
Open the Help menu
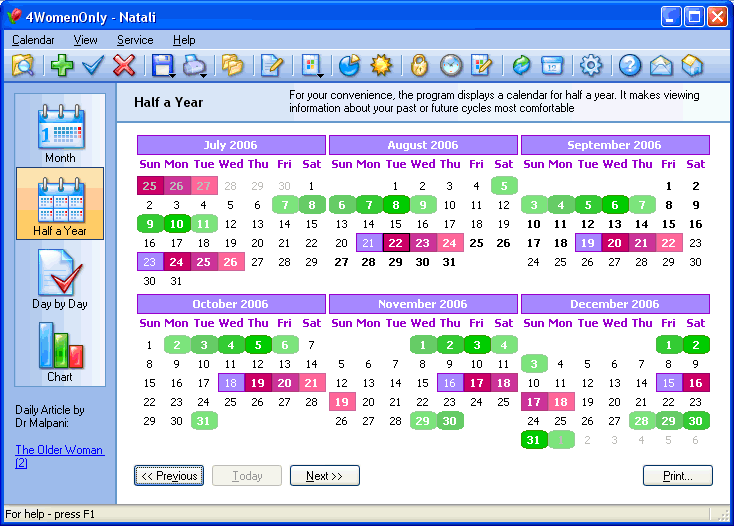click(x=184, y=40)
